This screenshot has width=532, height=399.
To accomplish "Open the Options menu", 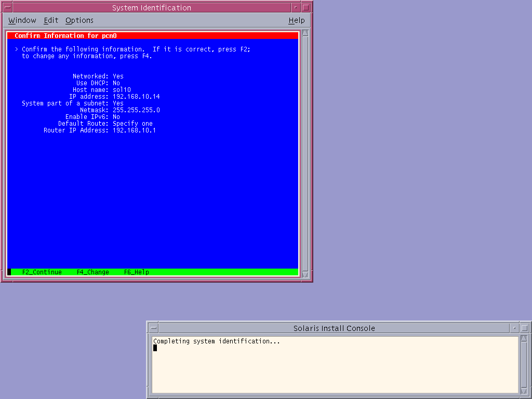I will [x=79, y=20].
